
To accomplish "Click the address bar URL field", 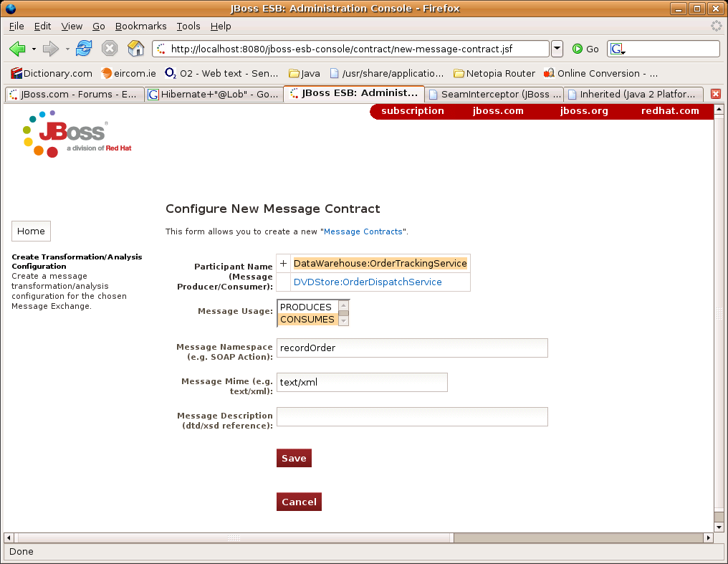I will [350, 49].
